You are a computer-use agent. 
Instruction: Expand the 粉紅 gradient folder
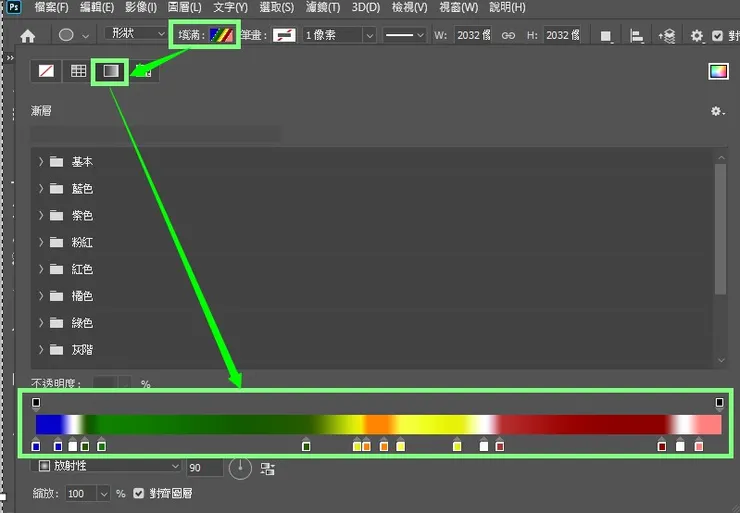(x=41, y=243)
